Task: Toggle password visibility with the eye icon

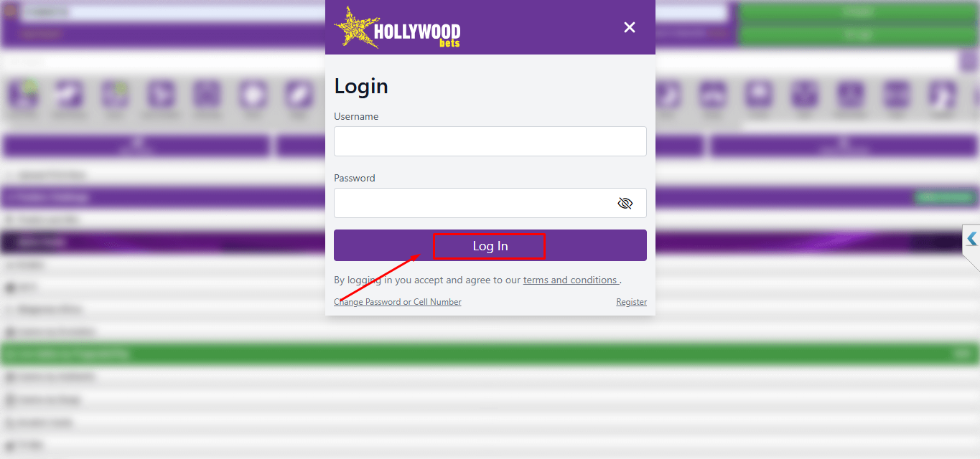Action: coord(625,203)
